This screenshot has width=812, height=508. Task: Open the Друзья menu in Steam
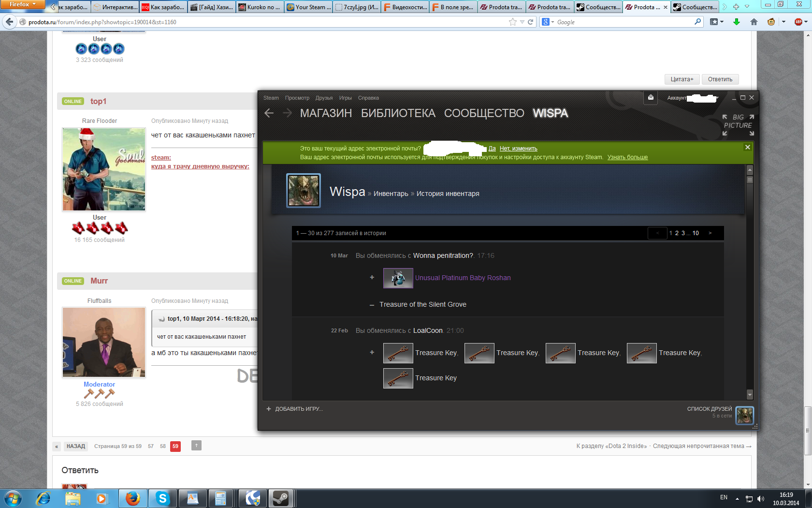coord(324,98)
